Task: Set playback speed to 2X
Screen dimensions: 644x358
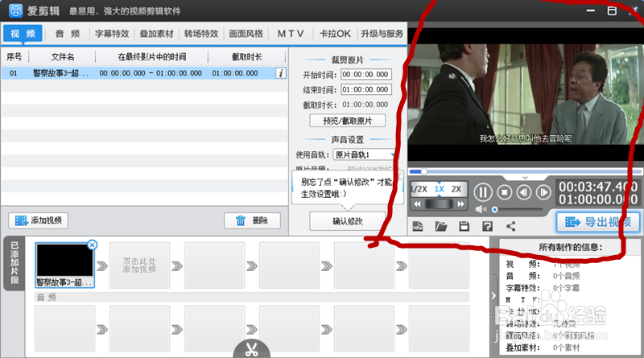Action: (456, 189)
